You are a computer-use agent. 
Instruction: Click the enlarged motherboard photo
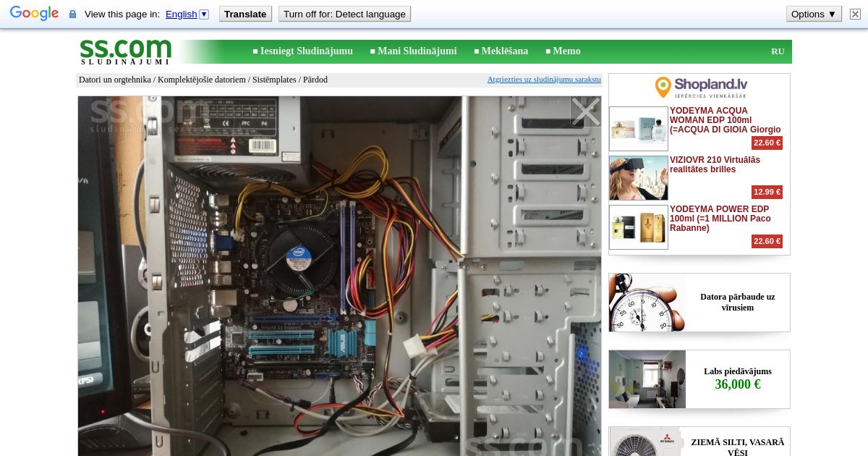click(x=339, y=276)
